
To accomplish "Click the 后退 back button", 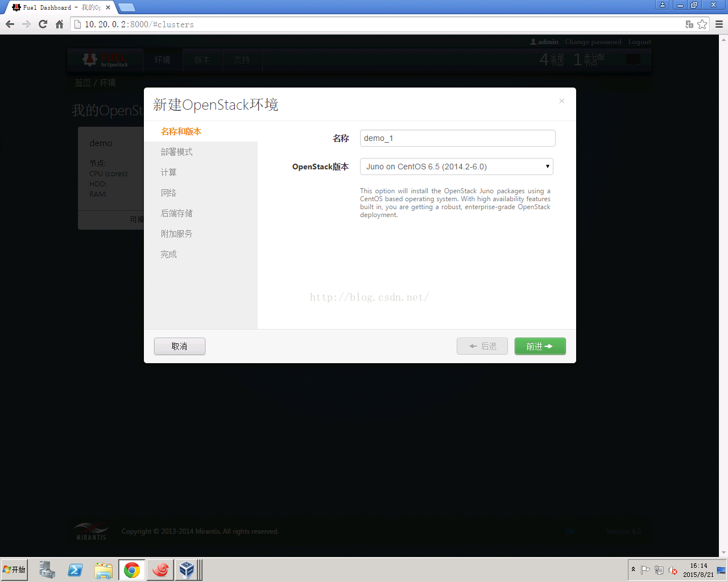I will [x=482, y=346].
